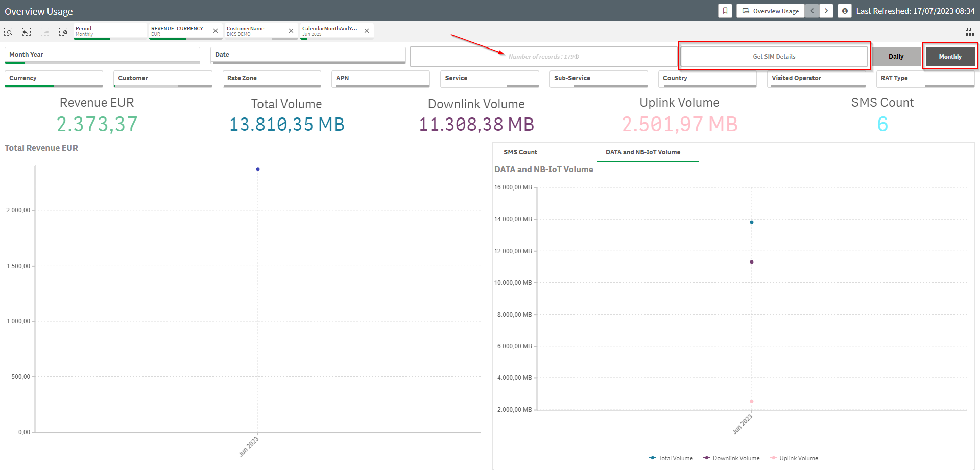Go to the next sheet arrow
Viewport: 980px width, 475px height.
point(826,11)
